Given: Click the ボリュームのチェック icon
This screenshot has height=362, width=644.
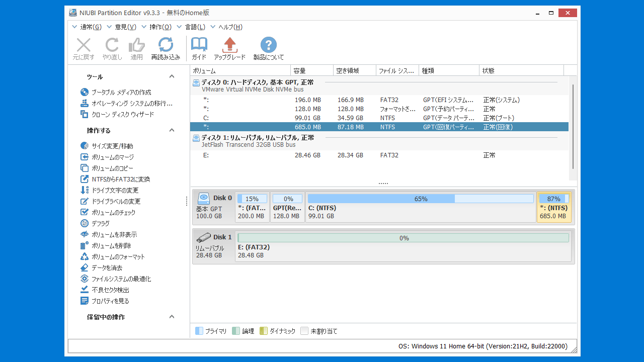Looking at the screenshot, I should pos(85,212).
